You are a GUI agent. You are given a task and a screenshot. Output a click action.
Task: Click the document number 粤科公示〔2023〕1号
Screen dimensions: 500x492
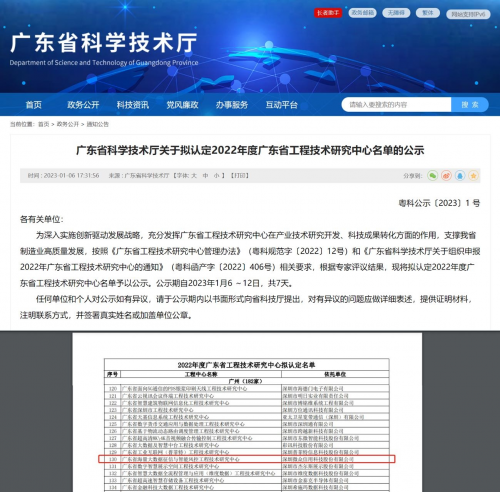(x=439, y=203)
